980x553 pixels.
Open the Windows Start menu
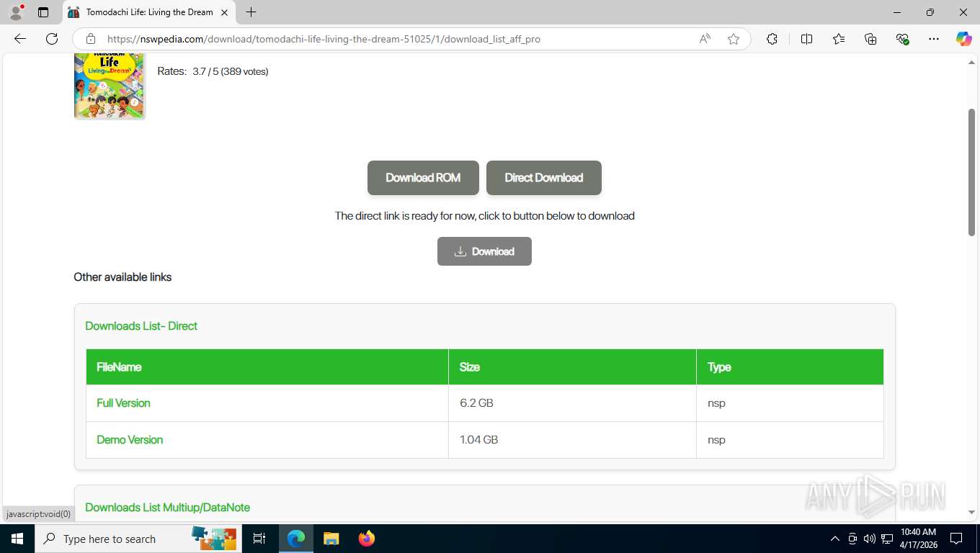[x=17, y=539]
